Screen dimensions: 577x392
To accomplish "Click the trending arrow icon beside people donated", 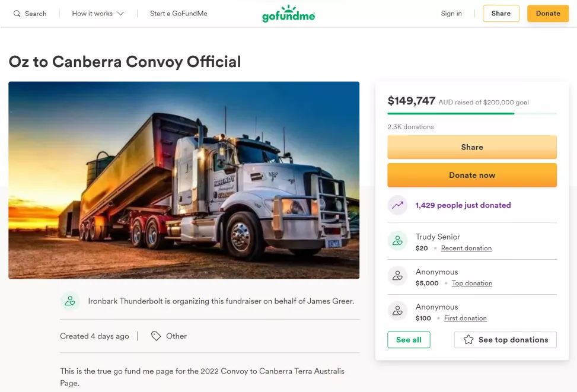I will [x=397, y=205].
